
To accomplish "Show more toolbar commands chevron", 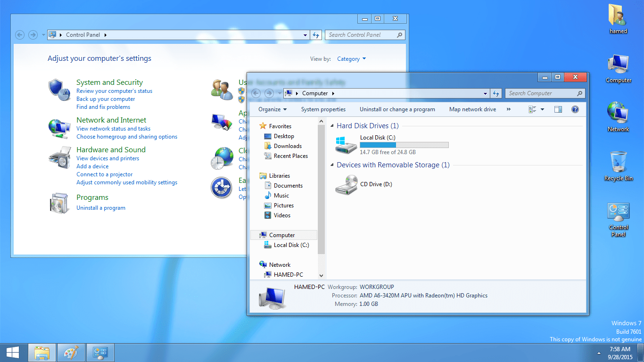I will tap(509, 109).
